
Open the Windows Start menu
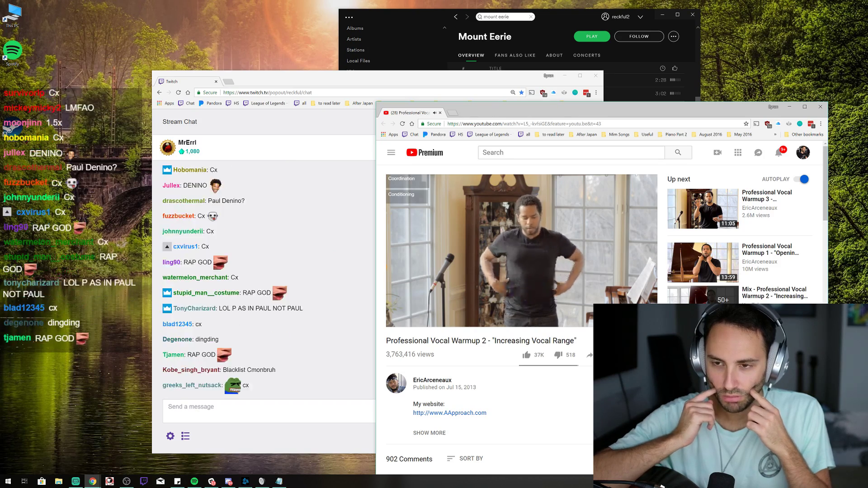[8, 481]
